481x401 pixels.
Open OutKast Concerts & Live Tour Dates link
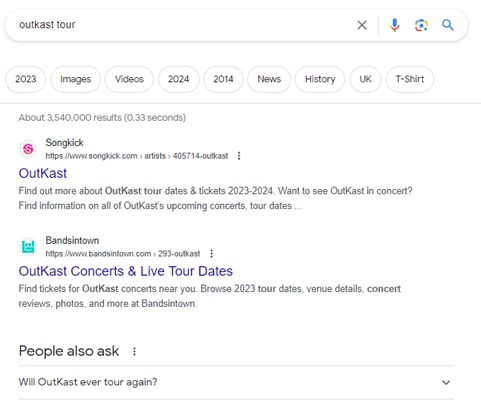(126, 271)
